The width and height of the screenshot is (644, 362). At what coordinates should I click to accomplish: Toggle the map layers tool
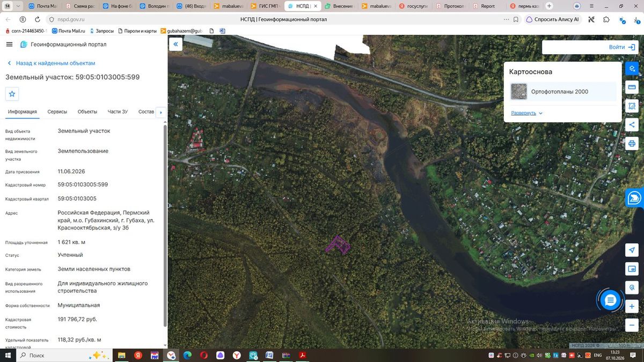tap(632, 69)
